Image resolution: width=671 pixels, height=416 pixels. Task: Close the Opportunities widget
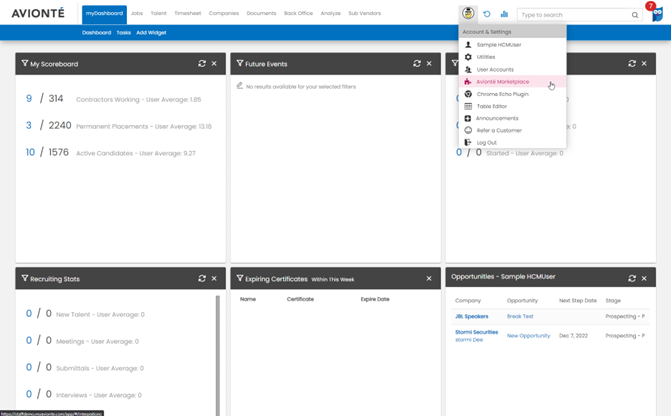[644, 278]
